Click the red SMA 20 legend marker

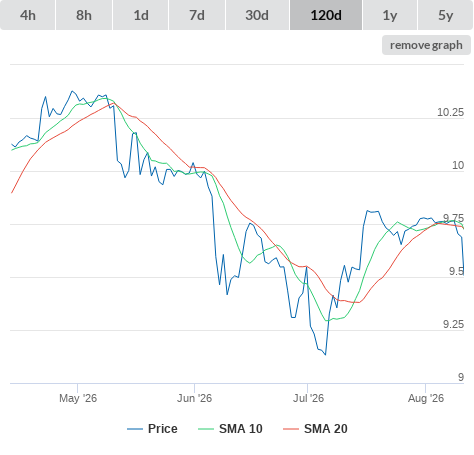point(291,429)
